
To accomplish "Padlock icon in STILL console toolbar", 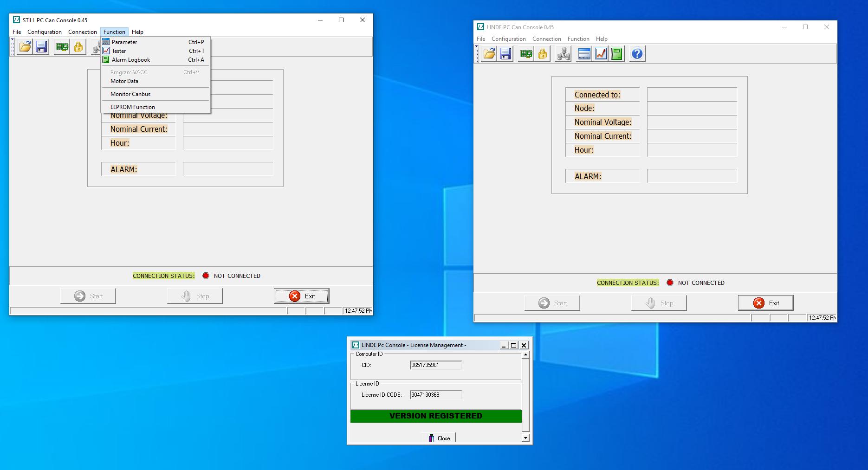I will click(78, 47).
